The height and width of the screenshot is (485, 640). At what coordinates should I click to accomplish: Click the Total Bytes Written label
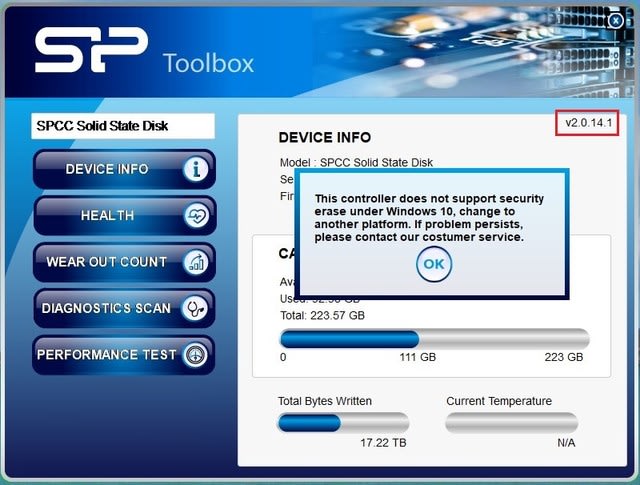pos(325,401)
